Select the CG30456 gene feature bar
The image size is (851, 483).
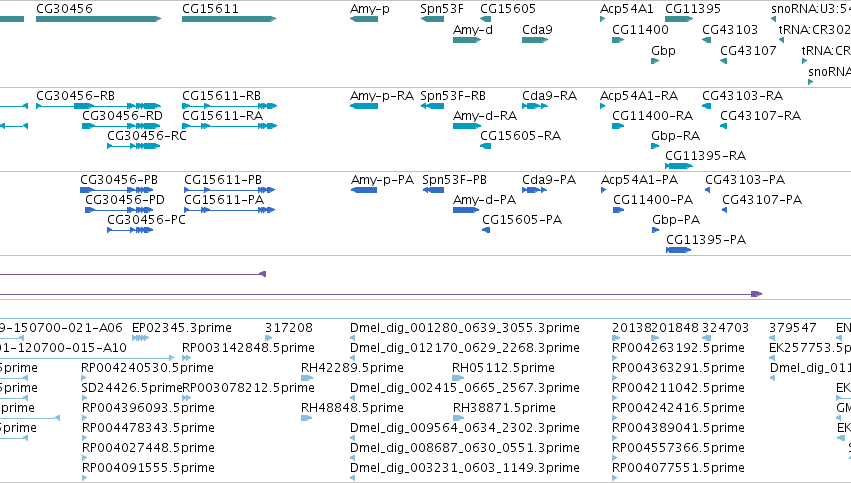click(98, 19)
